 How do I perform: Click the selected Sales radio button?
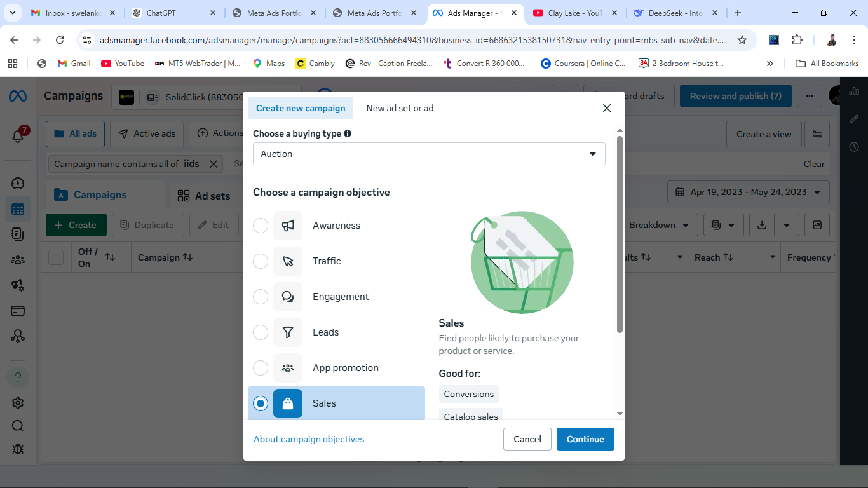261,403
